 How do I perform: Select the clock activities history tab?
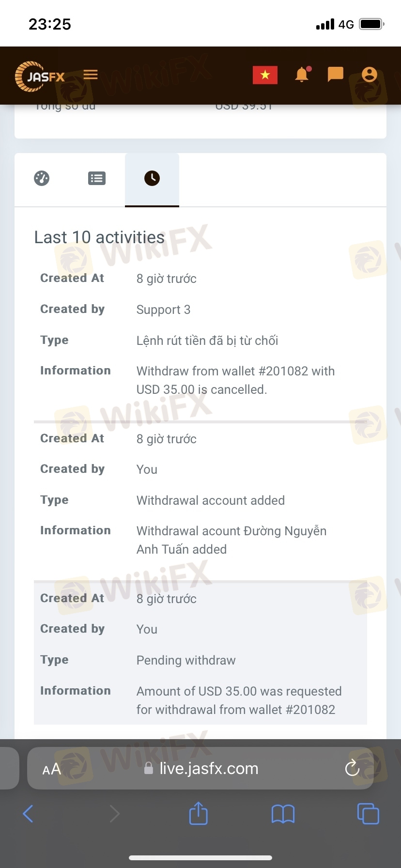click(x=152, y=178)
